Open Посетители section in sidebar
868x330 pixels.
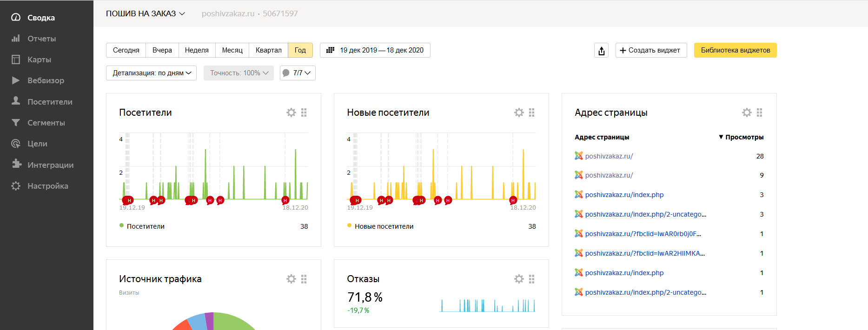click(50, 102)
